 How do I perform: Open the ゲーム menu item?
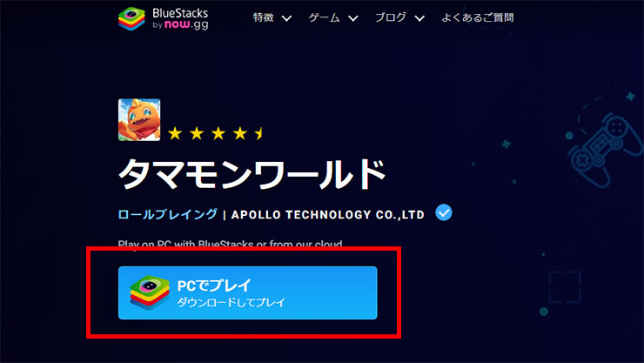[324, 17]
